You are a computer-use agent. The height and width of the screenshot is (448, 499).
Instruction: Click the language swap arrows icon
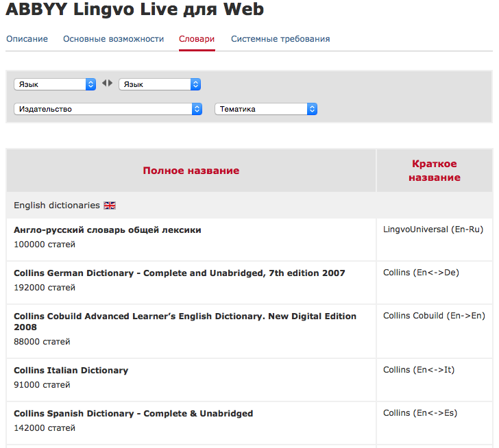click(107, 83)
